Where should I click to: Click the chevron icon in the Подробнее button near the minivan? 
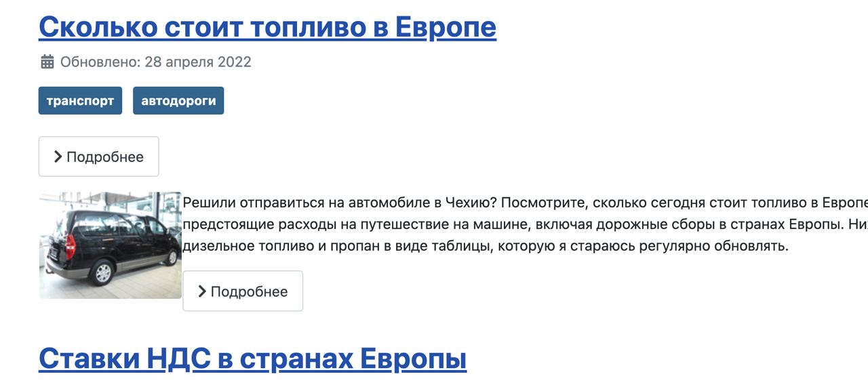pos(202,291)
